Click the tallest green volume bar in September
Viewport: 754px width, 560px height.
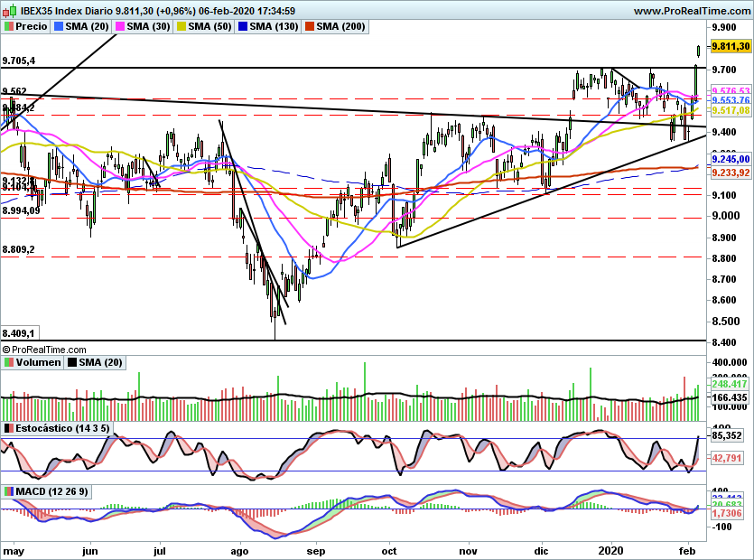(365, 392)
